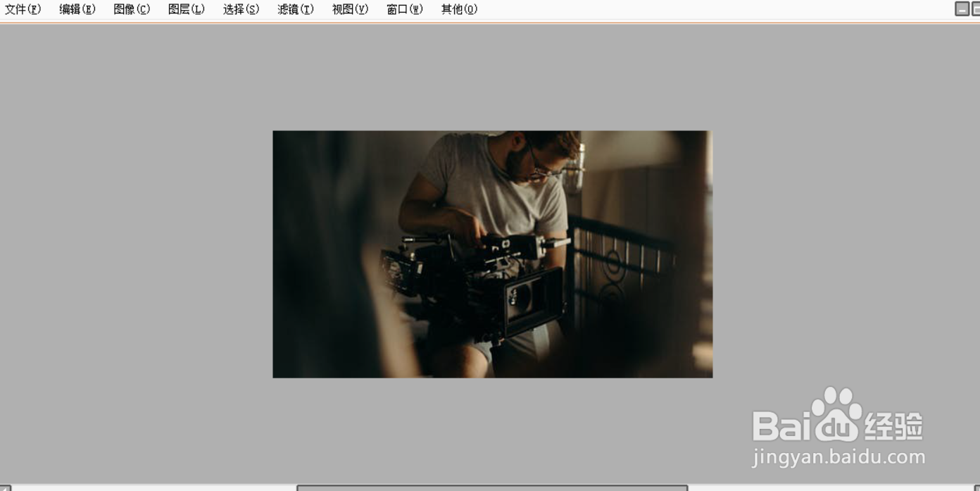Image resolution: width=980 pixels, height=491 pixels.
Task: Click the horizontal scrollbar thumb
Action: click(x=492, y=487)
